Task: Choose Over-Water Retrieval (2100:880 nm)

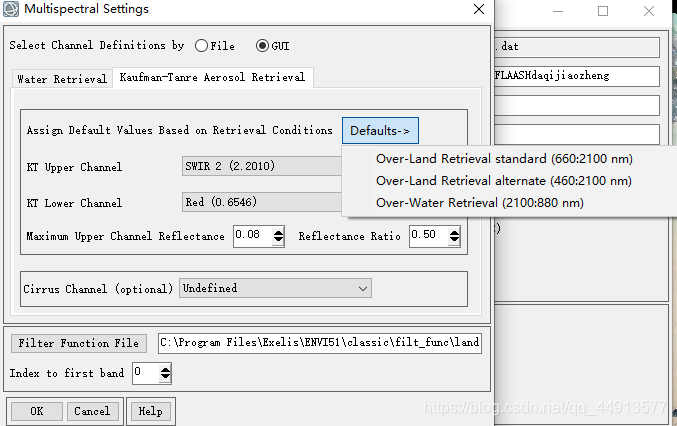Action: [x=479, y=202]
